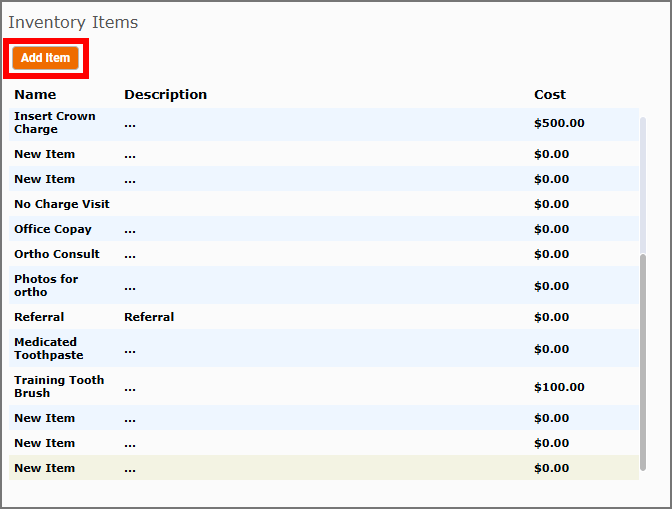
Task: Click the Referral item name
Action: pyautogui.click(x=39, y=317)
